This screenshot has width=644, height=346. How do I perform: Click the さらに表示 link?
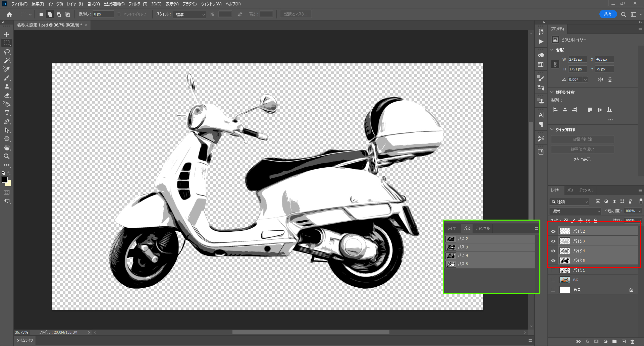pos(582,159)
